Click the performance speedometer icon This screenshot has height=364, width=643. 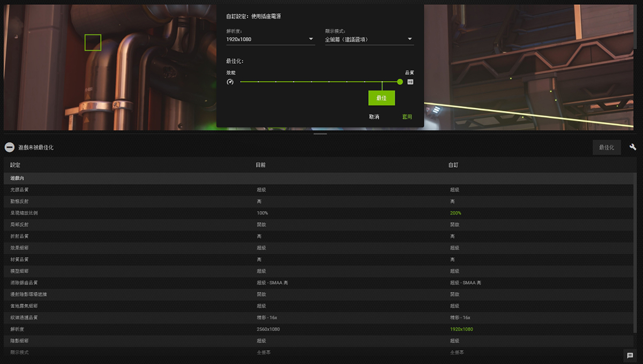230,82
